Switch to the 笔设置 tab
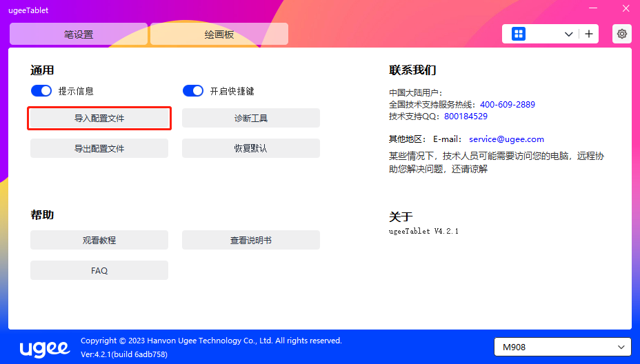The height and width of the screenshot is (364, 640). (79, 34)
